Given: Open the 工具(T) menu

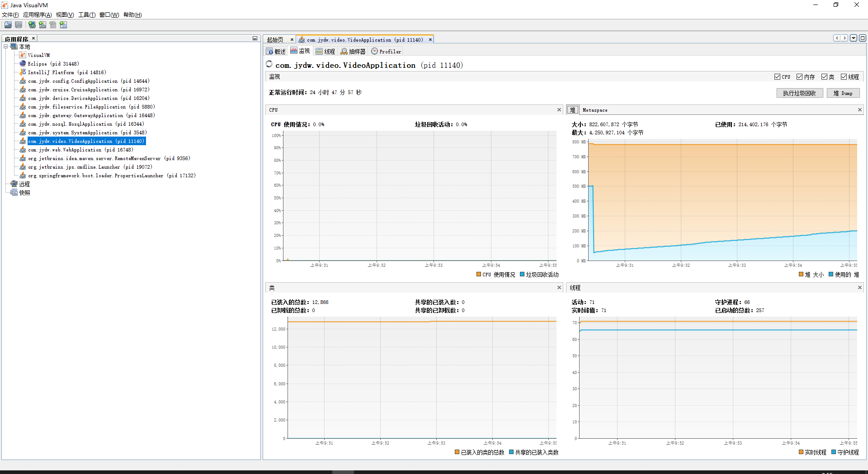Looking at the screenshot, I should [87, 15].
